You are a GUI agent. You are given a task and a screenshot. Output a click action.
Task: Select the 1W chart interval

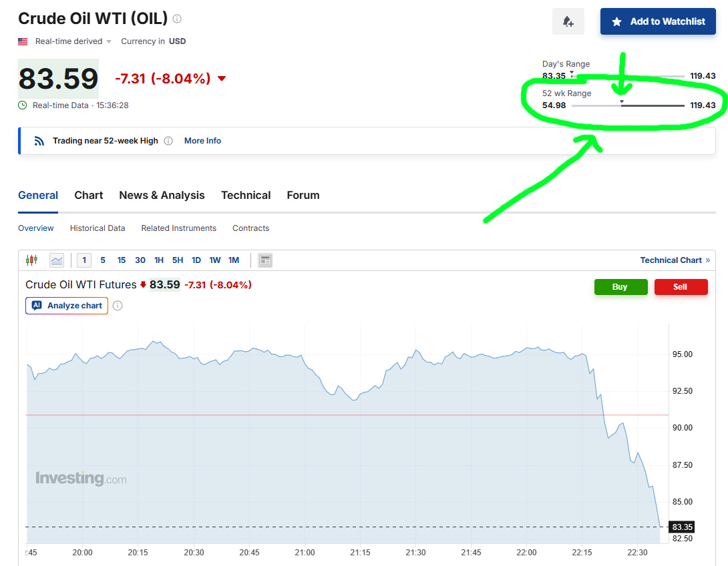coord(215,260)
